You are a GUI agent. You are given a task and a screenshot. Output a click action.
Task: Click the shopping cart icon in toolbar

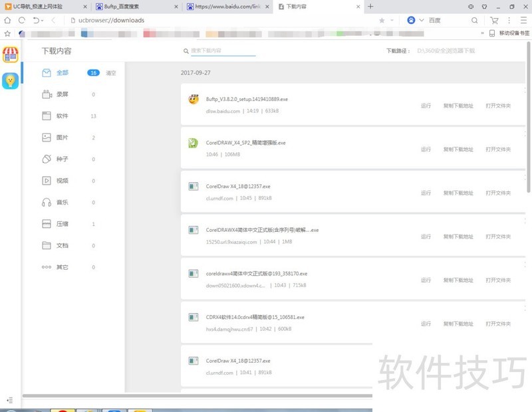click(494, 21)
